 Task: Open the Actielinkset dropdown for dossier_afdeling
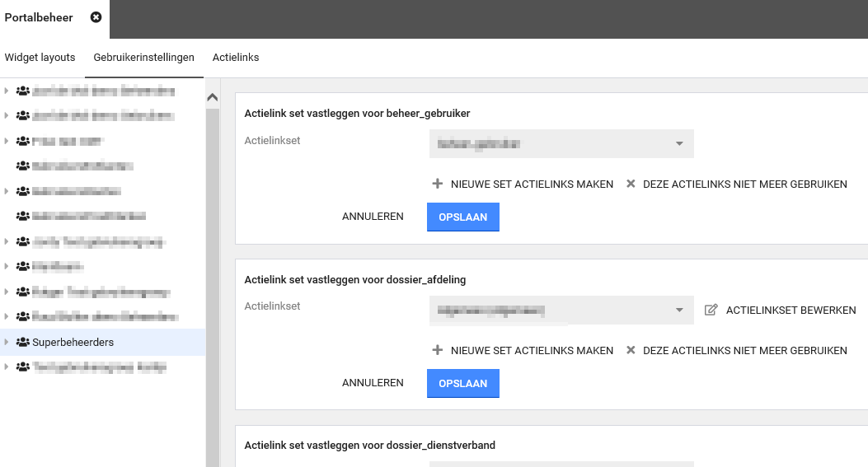[561, 311]
